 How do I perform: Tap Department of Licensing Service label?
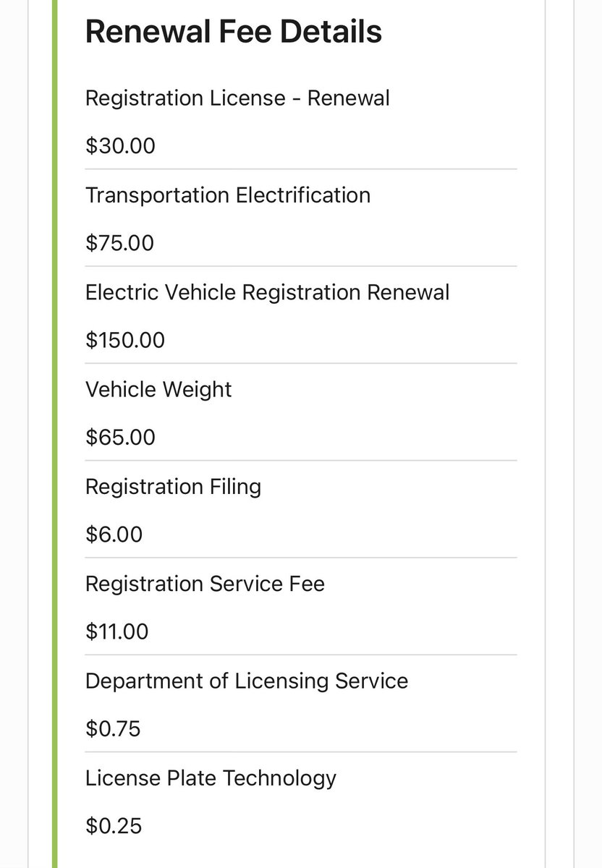coord(247,681)
